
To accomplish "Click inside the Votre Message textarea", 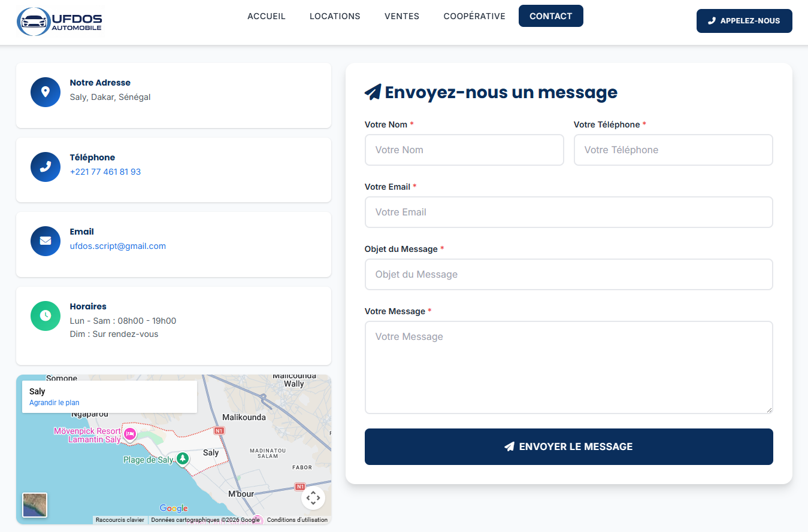I will pos(568,367).
